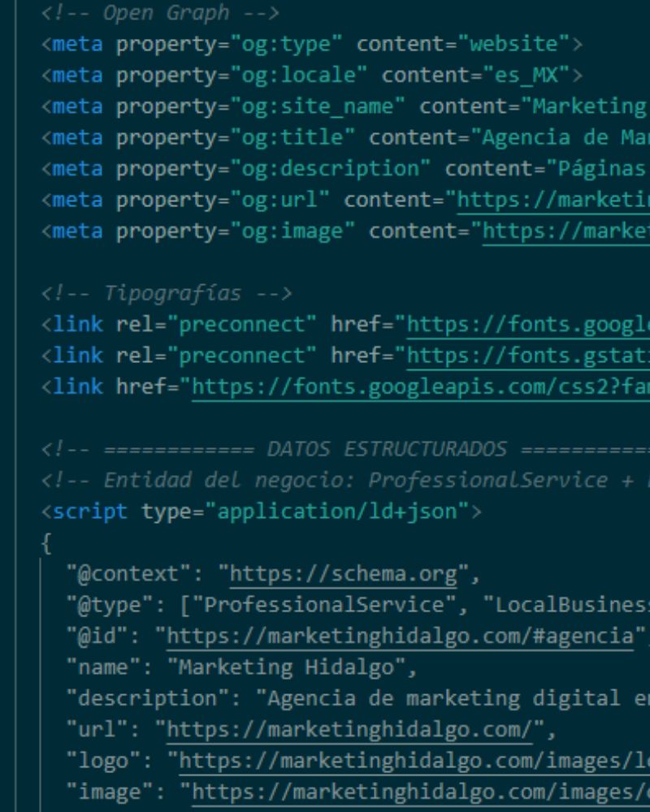The image size is (650, 812).
Task: Click the og:description property text
Action: pos(330,169)
